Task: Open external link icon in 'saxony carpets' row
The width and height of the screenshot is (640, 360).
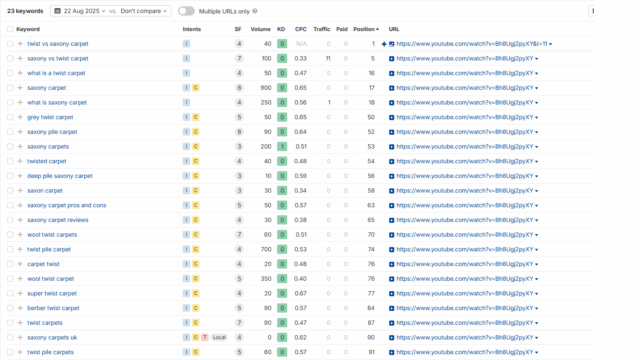Action: (x=391, y=147)
